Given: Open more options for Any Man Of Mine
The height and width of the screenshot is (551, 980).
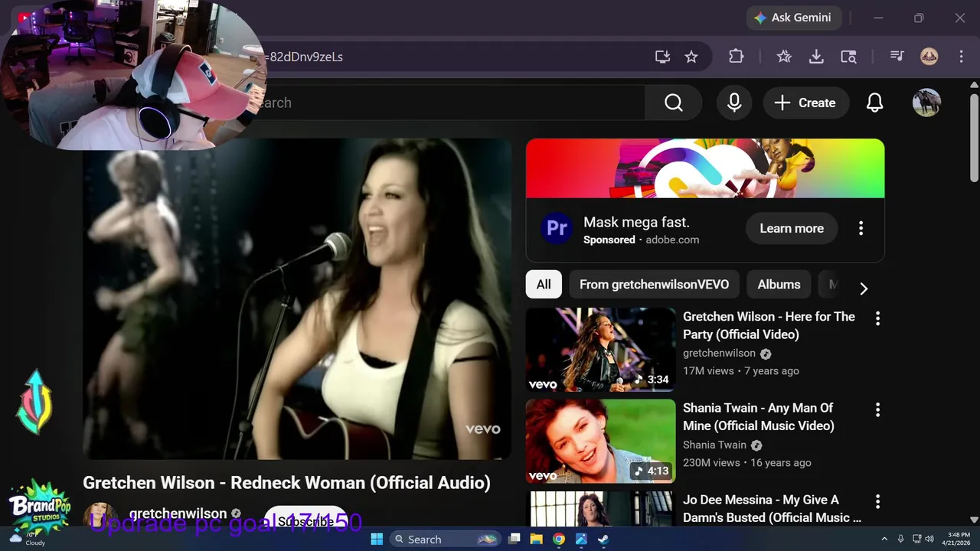Looking at the screenshot, I should coord(877,410).
